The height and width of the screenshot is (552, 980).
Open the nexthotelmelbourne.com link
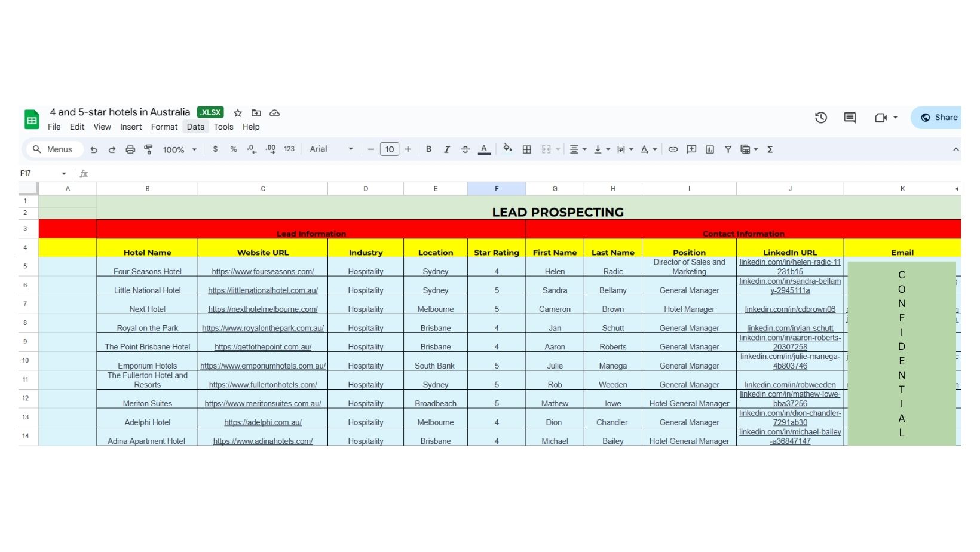pyautogui.click(x=263, y=309)
